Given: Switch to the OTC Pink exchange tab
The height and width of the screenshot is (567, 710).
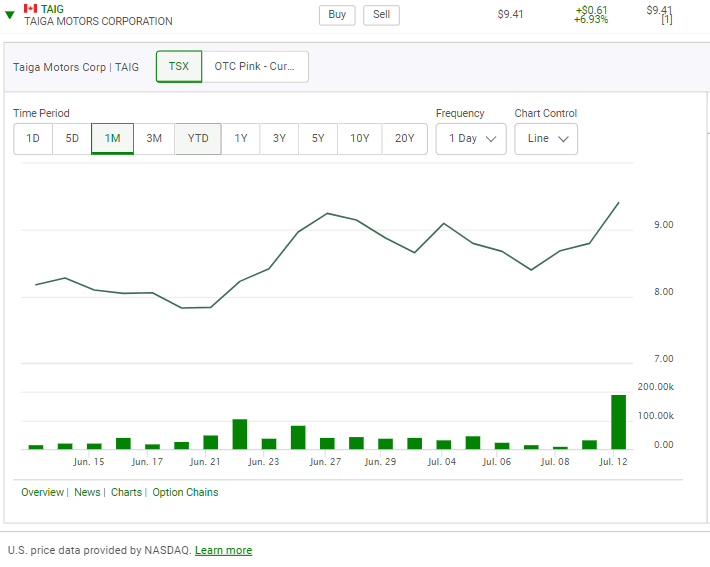Looking at the screenshot, I should click(x=255, y=67).
